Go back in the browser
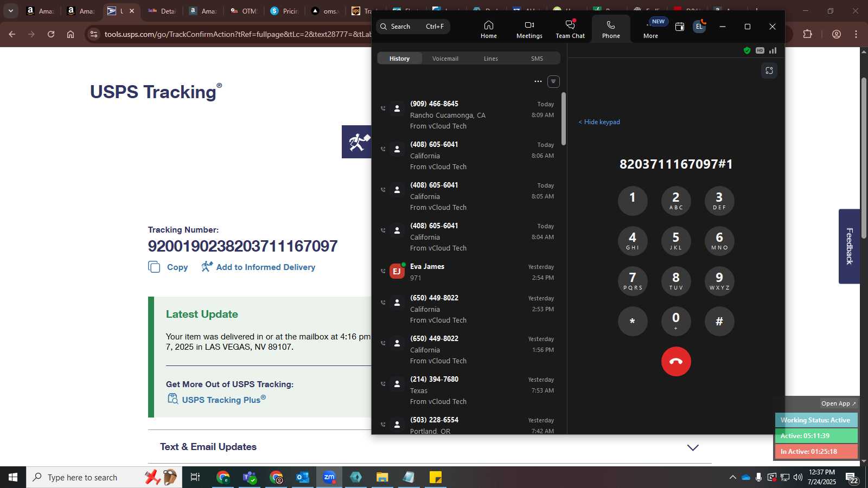868x488 pixels. [x=12, y=34]
